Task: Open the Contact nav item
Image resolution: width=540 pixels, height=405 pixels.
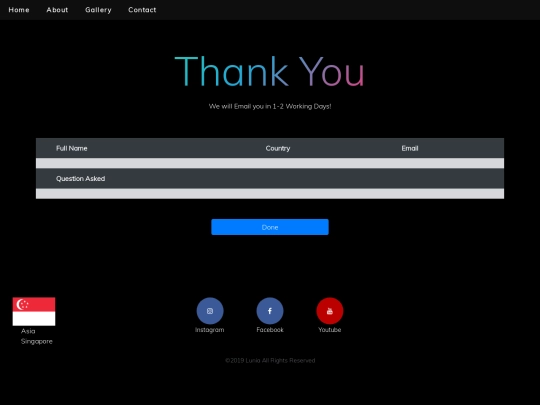Action: coord(142,10)
